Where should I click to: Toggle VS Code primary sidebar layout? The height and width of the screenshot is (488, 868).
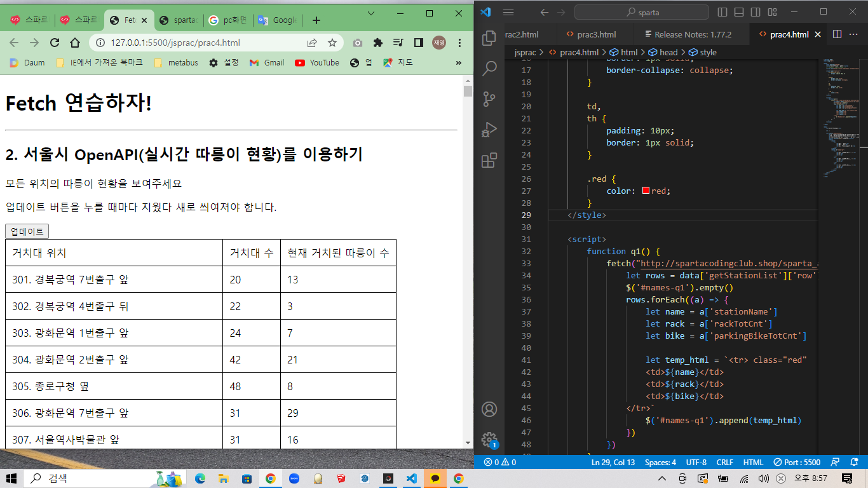tap(722, 12)
